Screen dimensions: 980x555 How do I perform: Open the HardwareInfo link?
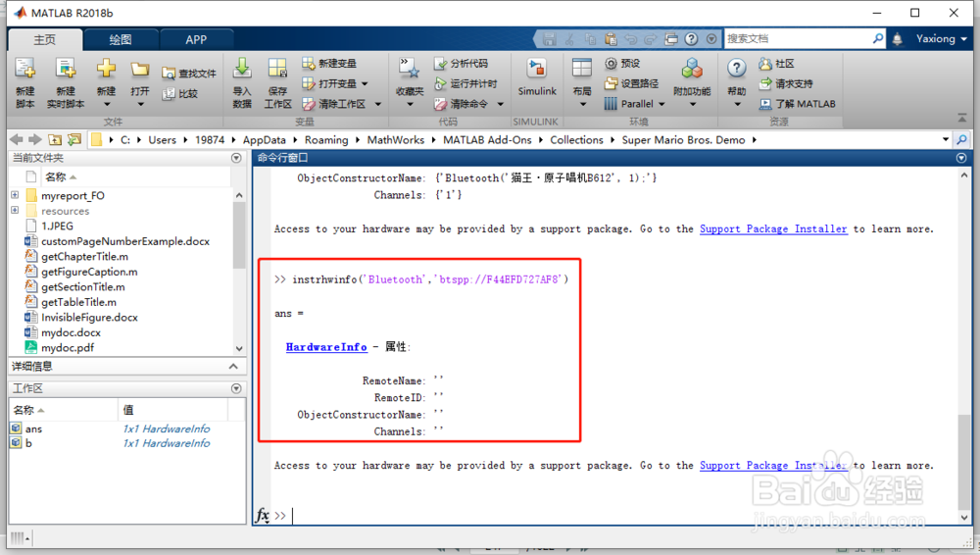point(326,347)
